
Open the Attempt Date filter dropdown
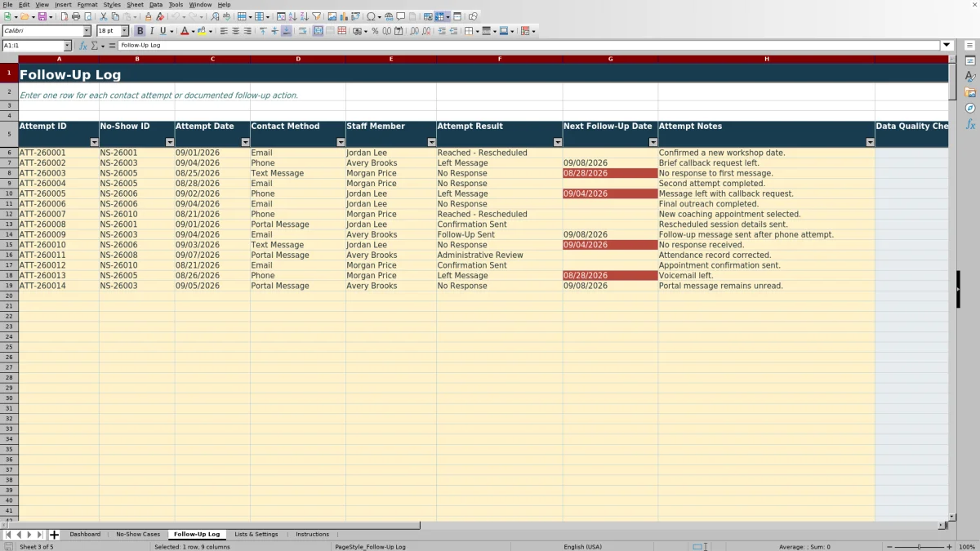pos(245,142)
